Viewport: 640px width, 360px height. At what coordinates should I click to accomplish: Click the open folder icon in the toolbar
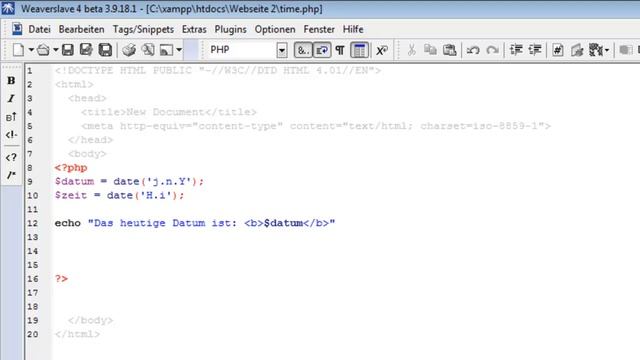43,50
